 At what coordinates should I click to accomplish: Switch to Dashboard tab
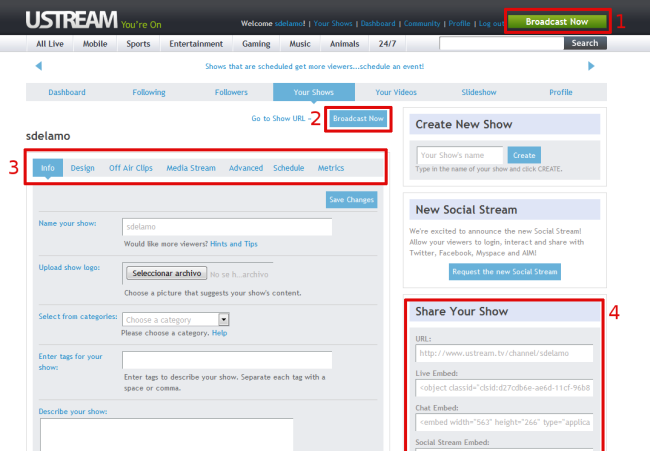pyautogui.click(x=67, y=92)
